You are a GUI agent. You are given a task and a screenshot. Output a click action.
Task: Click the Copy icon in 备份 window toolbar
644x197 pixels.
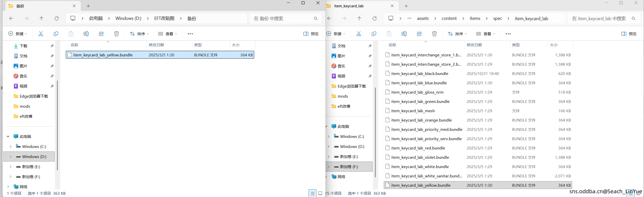(56, 34)
